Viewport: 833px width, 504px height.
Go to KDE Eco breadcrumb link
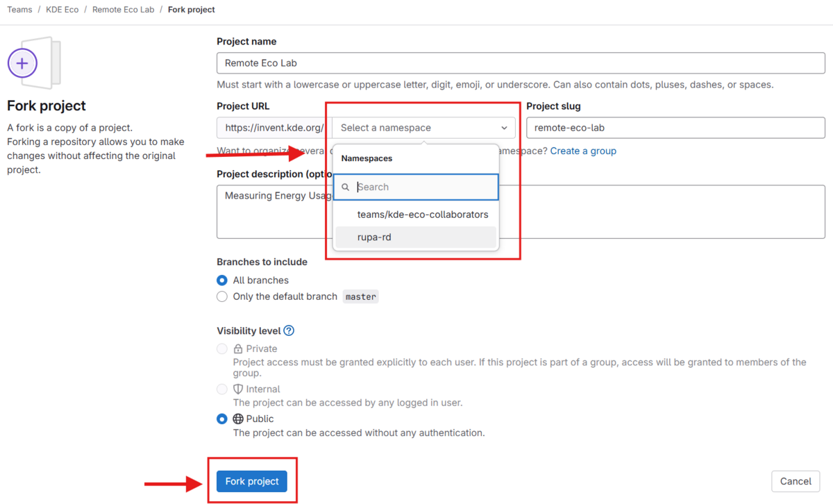click(62, 10)
